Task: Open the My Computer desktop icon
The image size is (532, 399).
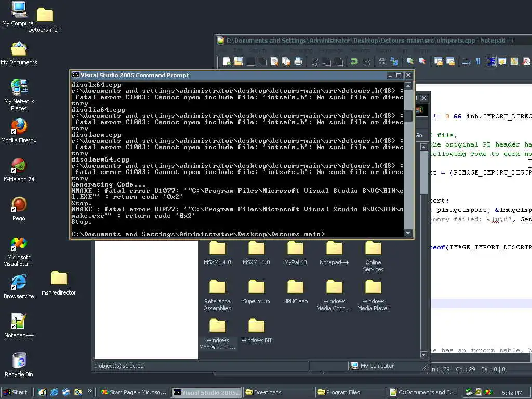Action: click(19, 14)
